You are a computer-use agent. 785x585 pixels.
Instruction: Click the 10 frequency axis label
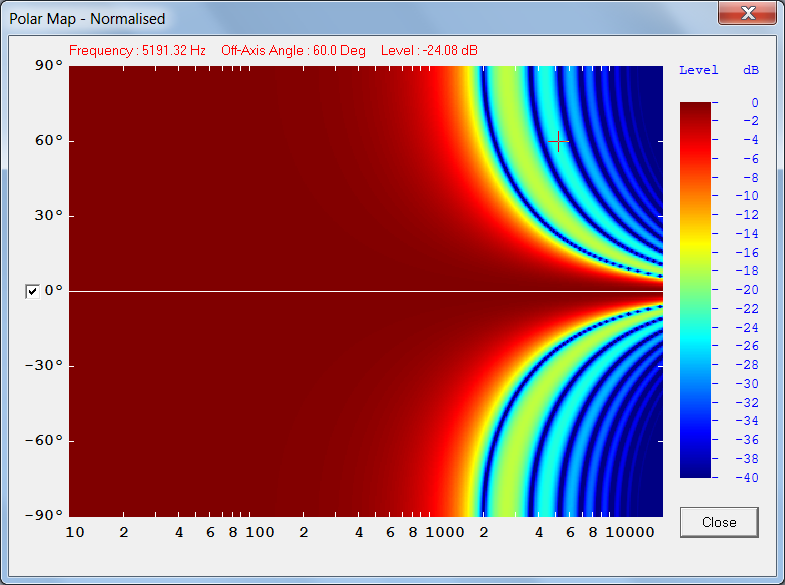(75, 532)
